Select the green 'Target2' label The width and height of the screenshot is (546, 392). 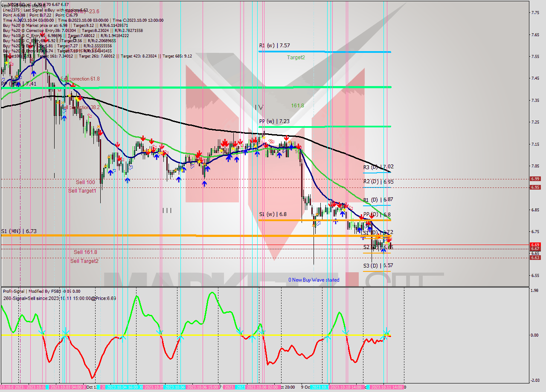(296, 57)
